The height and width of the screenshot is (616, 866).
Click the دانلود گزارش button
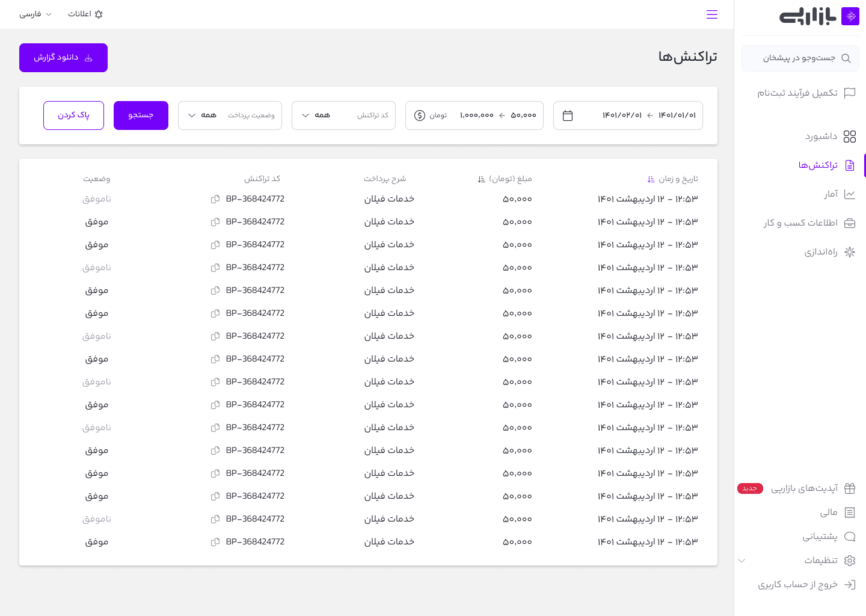63,58
